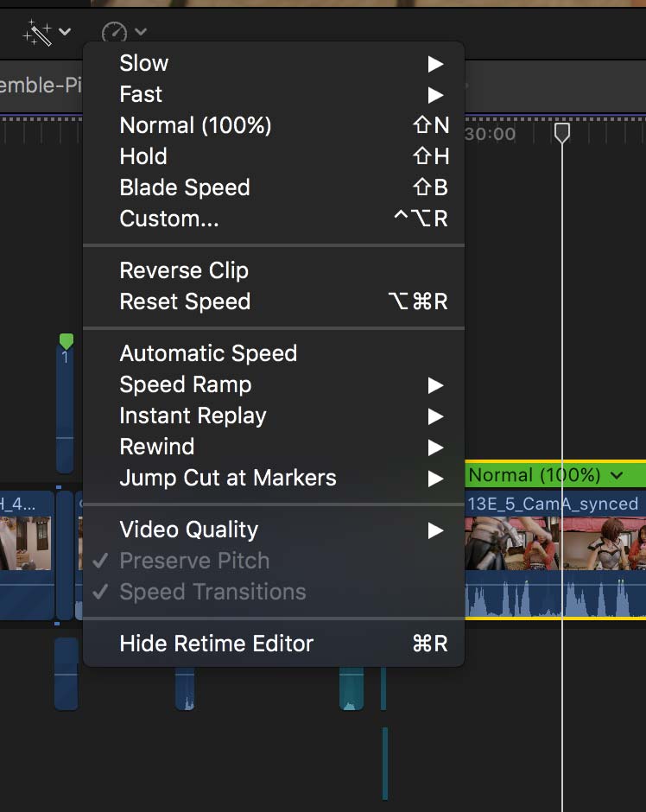
Task: Toggle the Speed Transitions option
Action: coord(273,592)
